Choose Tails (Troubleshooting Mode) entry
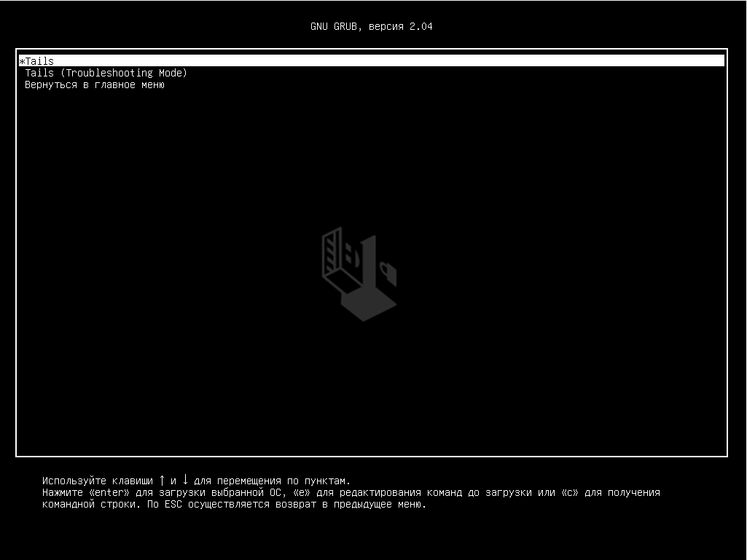Screen dimensions: 747x560 [106, 73]
